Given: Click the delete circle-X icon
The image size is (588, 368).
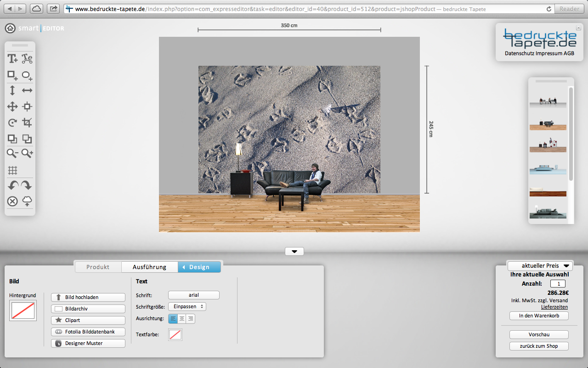Looking at the screenshot, I should (12, 201).
